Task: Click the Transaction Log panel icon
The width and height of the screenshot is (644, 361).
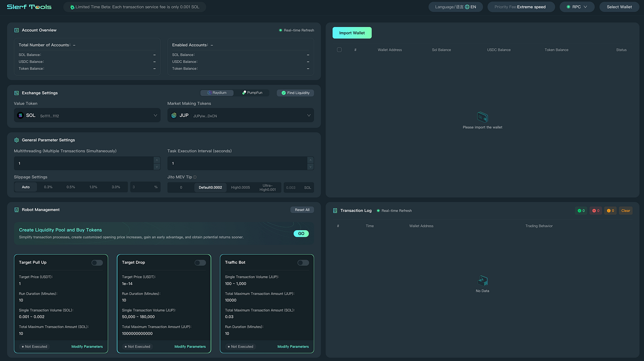Action: click(335, 210)
